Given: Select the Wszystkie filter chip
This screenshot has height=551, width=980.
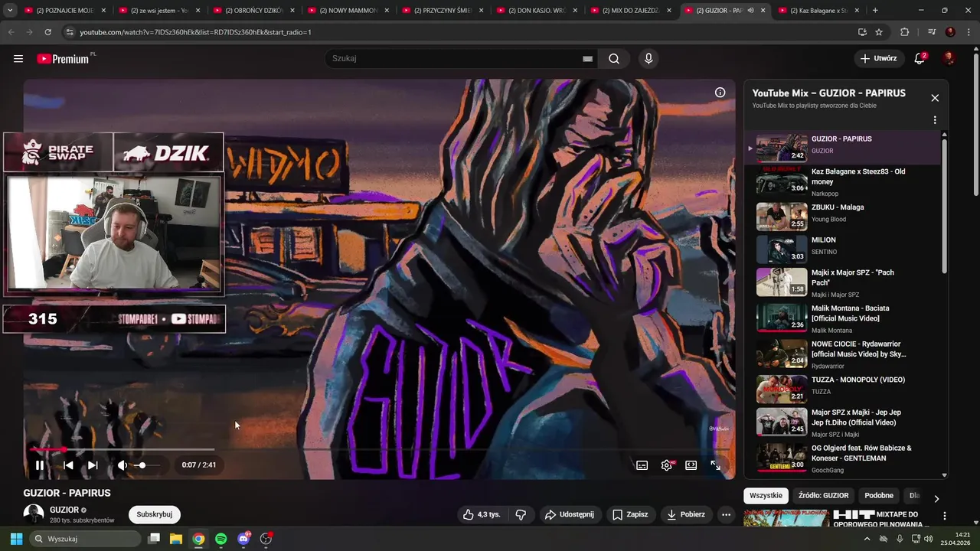Looking at the screenshot, I should (x=766, y=495).
